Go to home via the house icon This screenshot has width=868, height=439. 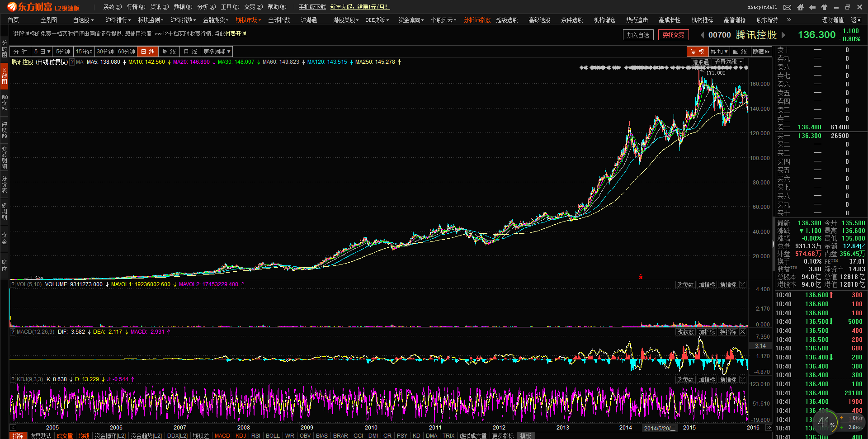click(x=800, y=7)
